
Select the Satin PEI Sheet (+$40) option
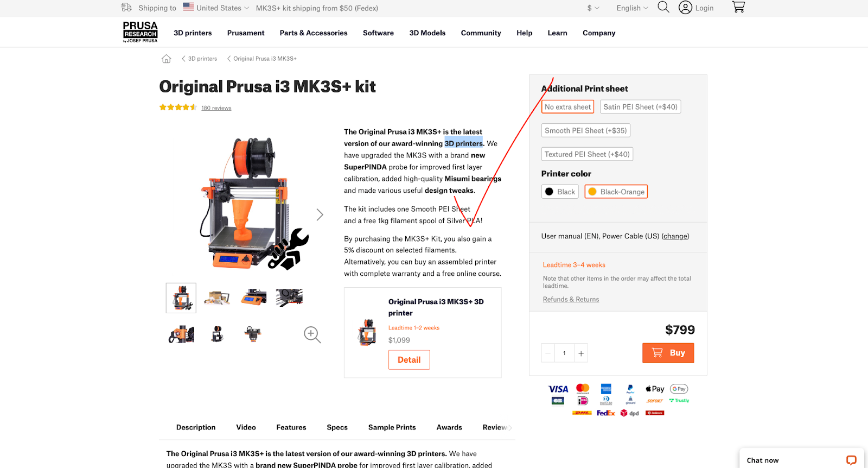(x=640, y=107)
